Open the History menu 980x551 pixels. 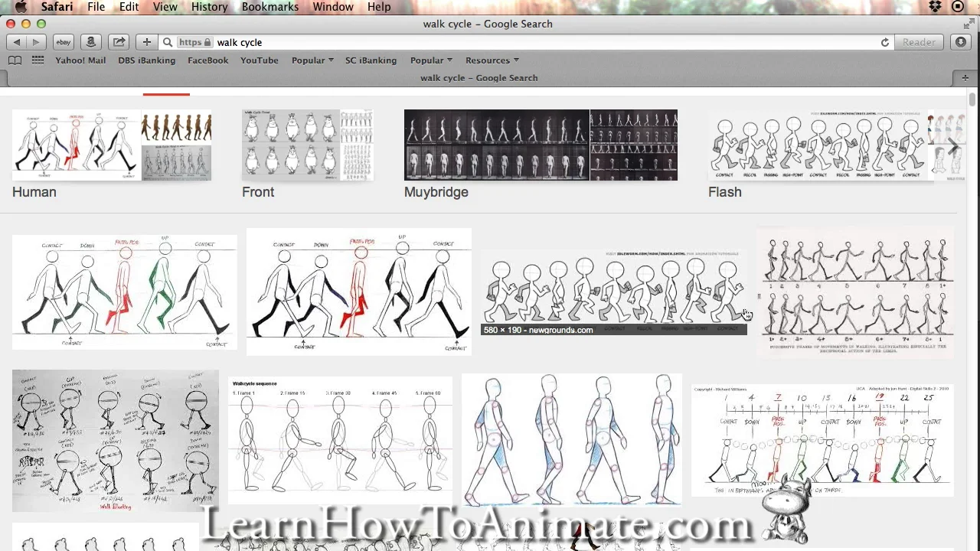209,7
